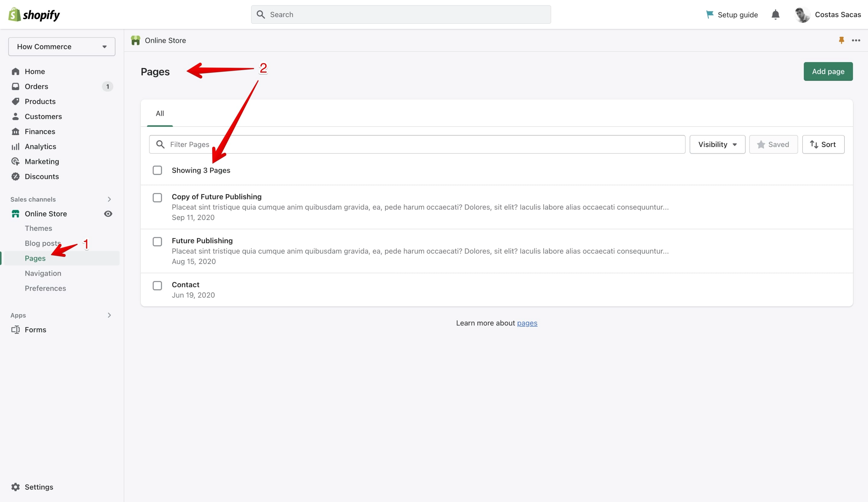This screenshot has width=868, height=502.
Task: Open notifications bell
Action: pyautogui.click(x=775, y=14)
